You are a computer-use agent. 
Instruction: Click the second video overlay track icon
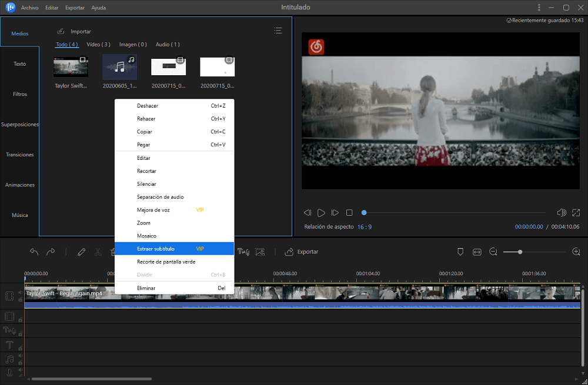coord(9,316)
